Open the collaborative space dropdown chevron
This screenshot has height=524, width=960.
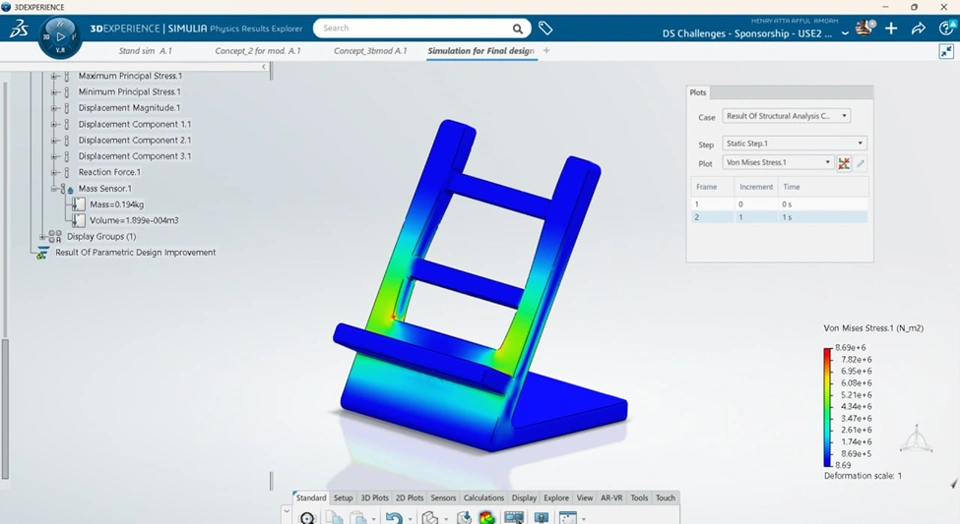[845, 34]
